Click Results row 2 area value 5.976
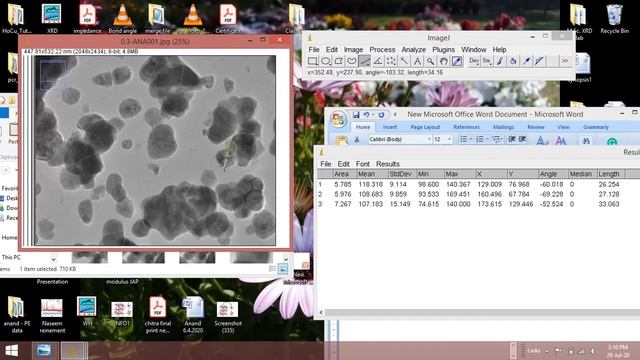The image size is (640, 360). coord(342,194)
